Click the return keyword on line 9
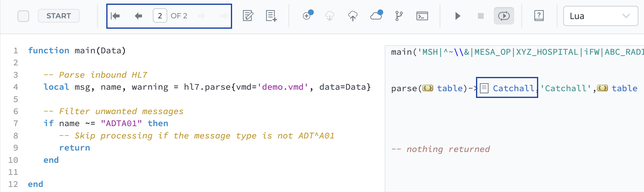 [x=74, y=147]
